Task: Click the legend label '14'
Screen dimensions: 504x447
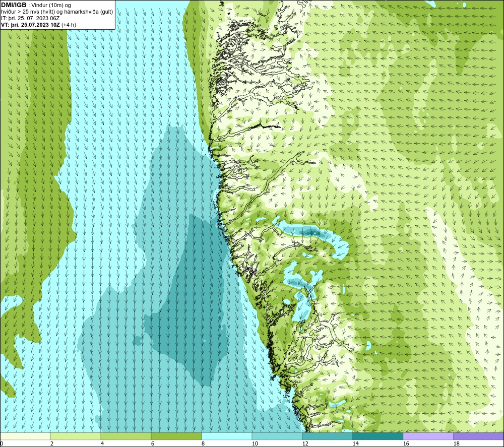Action: pyautogui.click(x=355, y=443)
